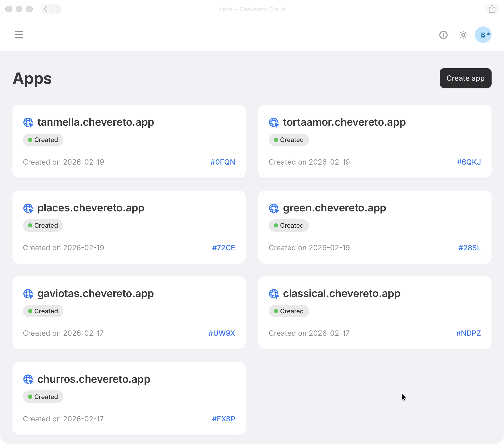Click 'Created on 2026-02-17' on churros card
Screen dimensions: 504x444
(63, 419)
